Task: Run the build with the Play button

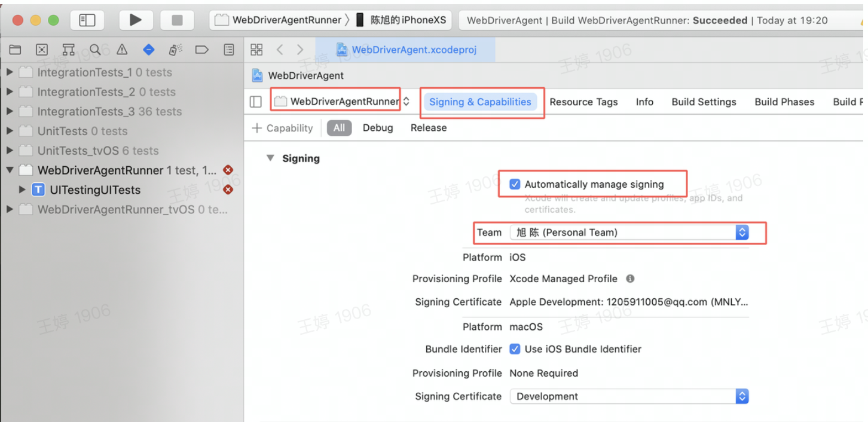Action: pyautogui.click(x=136, y=20)
